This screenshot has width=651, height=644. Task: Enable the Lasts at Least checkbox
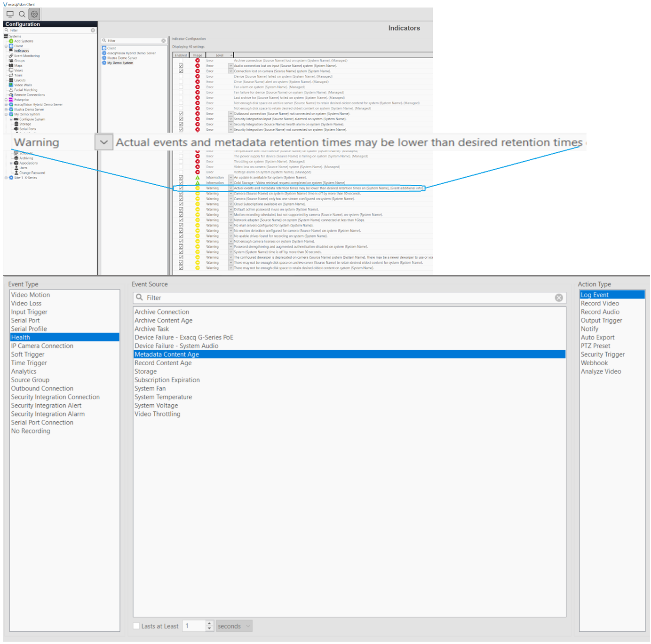click(x=136, y=626)
